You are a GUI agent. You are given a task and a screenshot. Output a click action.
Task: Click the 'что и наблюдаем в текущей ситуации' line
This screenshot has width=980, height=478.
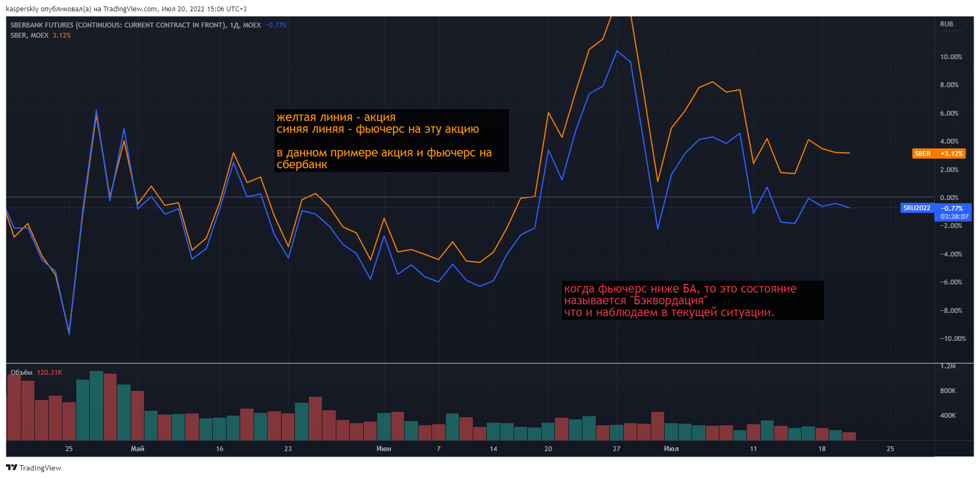(x=669, y=312)
